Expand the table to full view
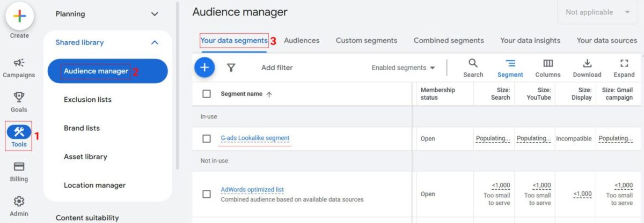The image size is (644, 223). pyautogui.click(x=624, y=63)
